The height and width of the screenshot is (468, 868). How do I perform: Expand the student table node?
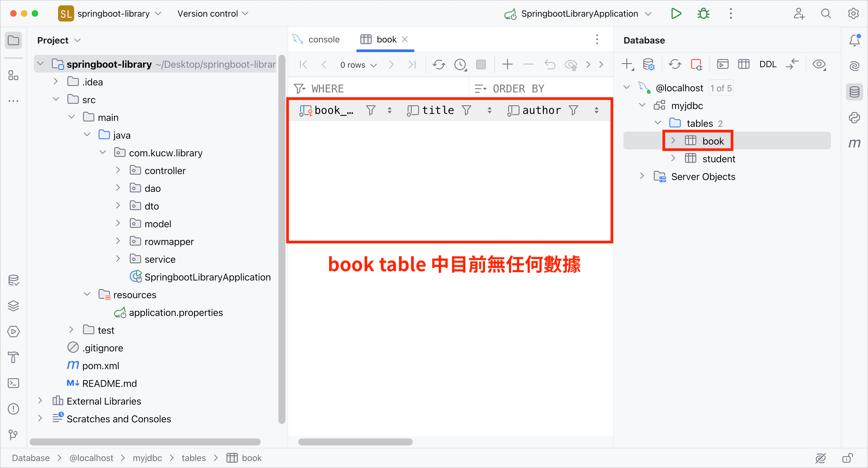[673, 158]
